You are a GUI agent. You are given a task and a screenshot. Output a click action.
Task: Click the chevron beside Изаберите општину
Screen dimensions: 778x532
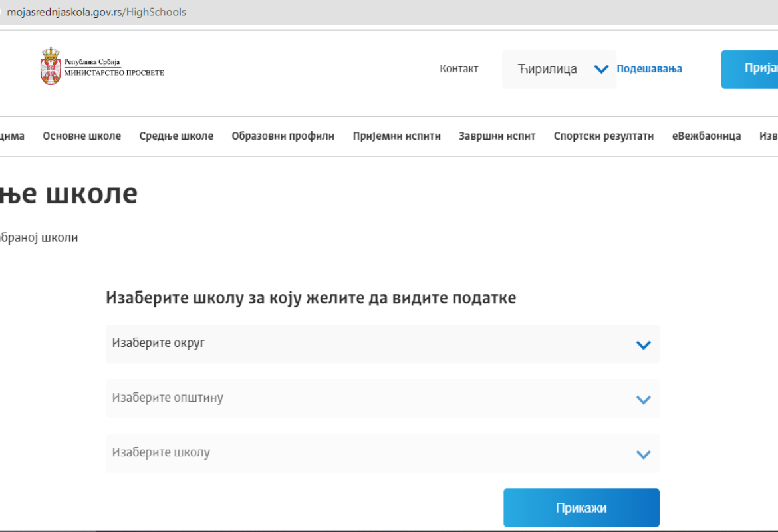click(642, 399)
